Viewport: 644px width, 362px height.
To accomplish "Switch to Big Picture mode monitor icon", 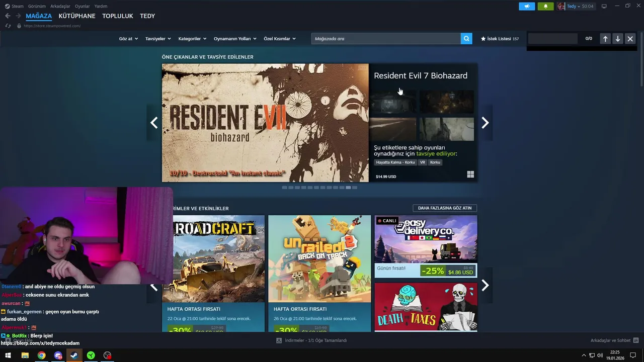I will coord(604,6).
